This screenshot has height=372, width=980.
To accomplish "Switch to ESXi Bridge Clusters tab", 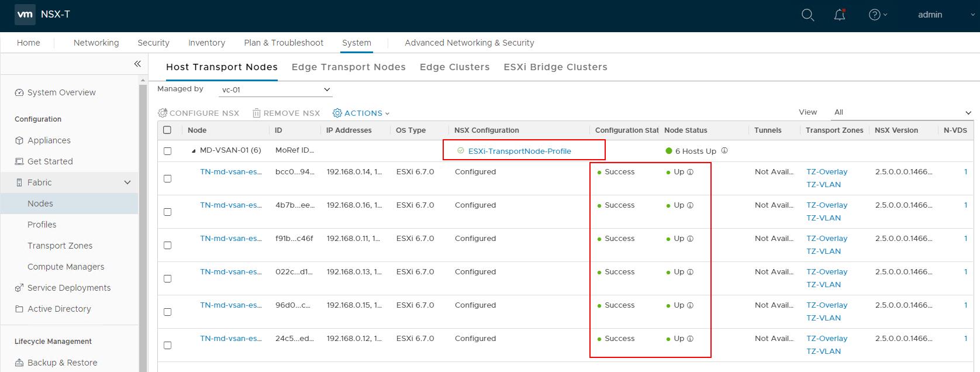I will click(555, 67).
